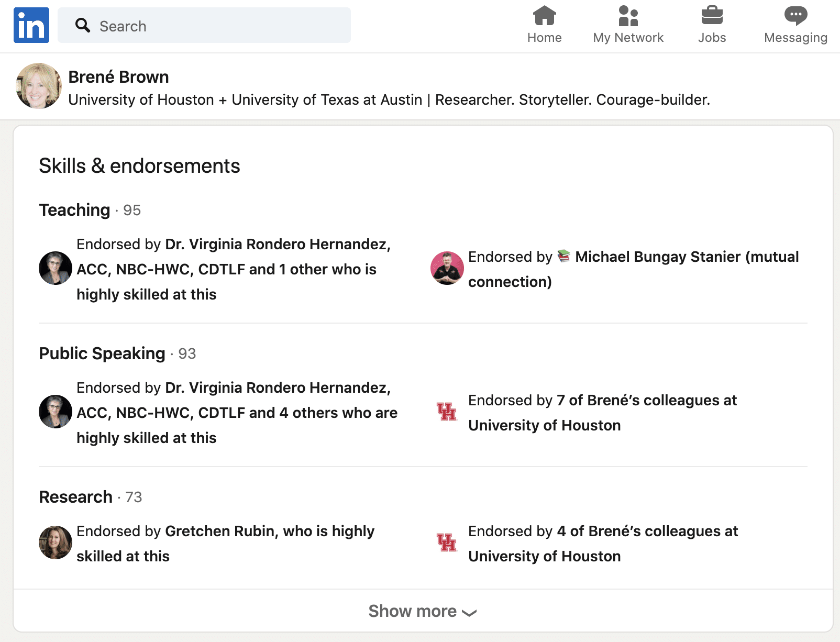
Task: Click the Research endorsement count 73
Action: tap(134, 497)
